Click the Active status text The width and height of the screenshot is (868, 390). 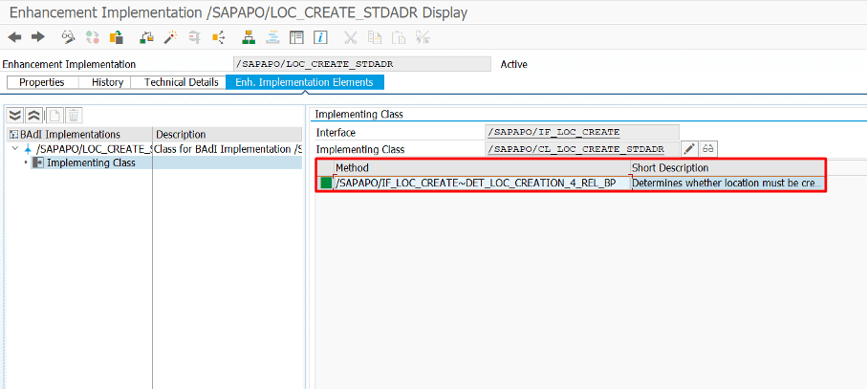[513, 64]
